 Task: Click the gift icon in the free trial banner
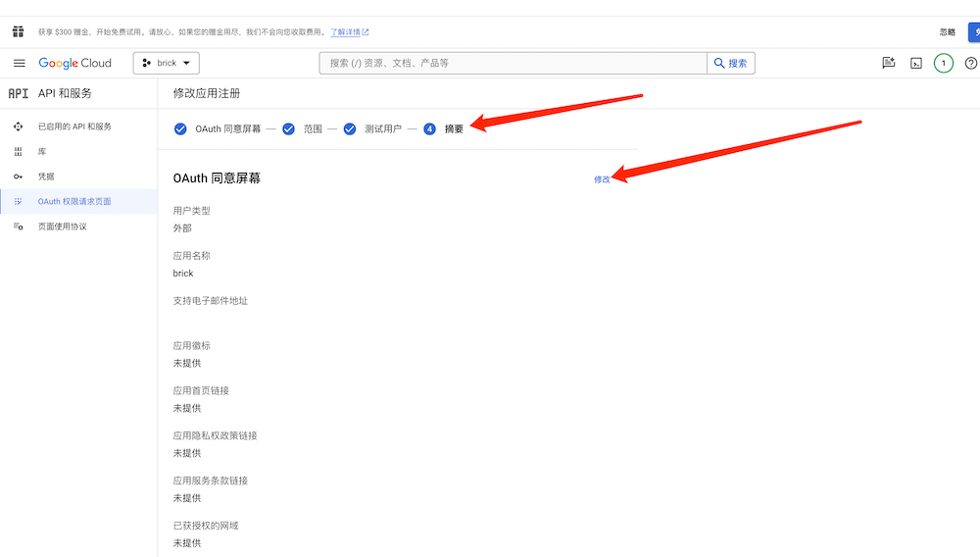[x=18, y=31]
